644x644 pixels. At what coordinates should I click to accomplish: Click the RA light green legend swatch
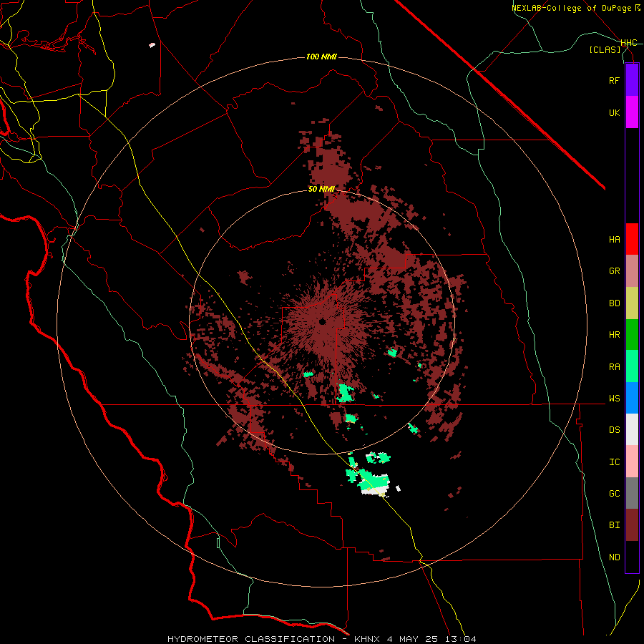click(632, 366)
